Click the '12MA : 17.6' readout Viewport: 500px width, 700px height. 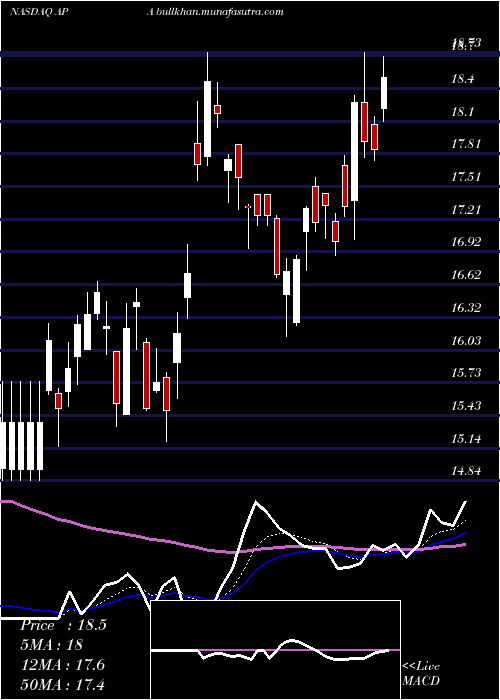pyautogui.click(x=62, y=665)
